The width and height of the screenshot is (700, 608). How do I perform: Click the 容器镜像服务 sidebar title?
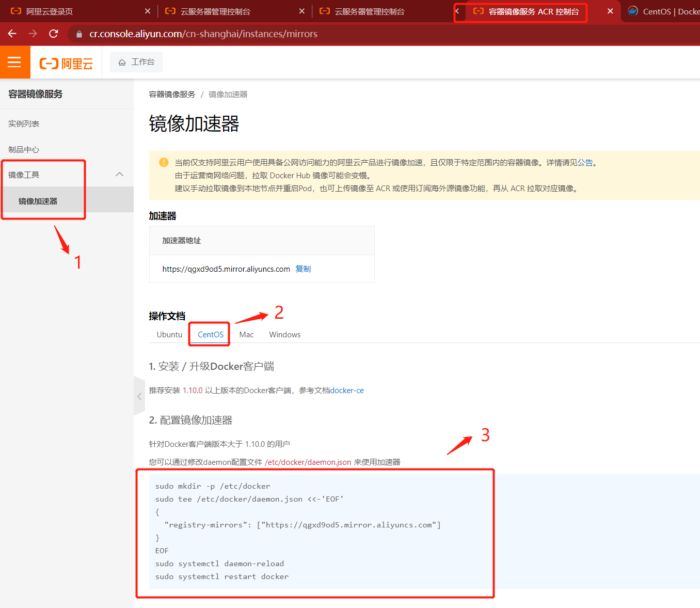(35, 94)
